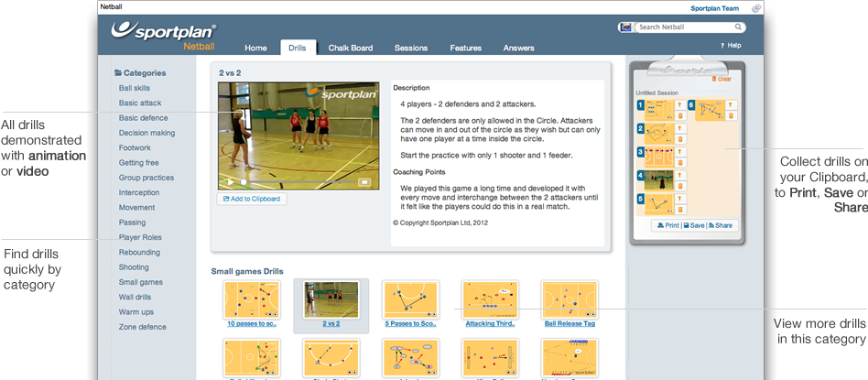Open clipboard drill 3 thumbnail
868x380 pixels.
658,157
